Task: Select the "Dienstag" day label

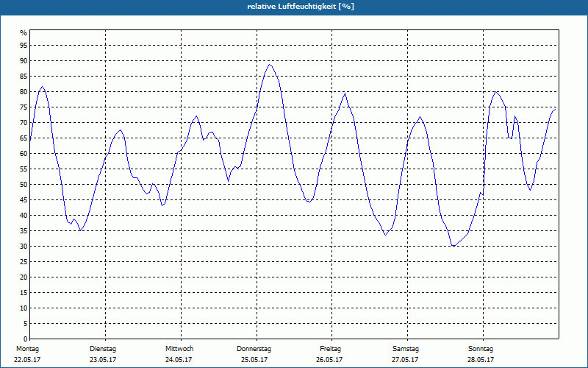Action: click(103, 349)
